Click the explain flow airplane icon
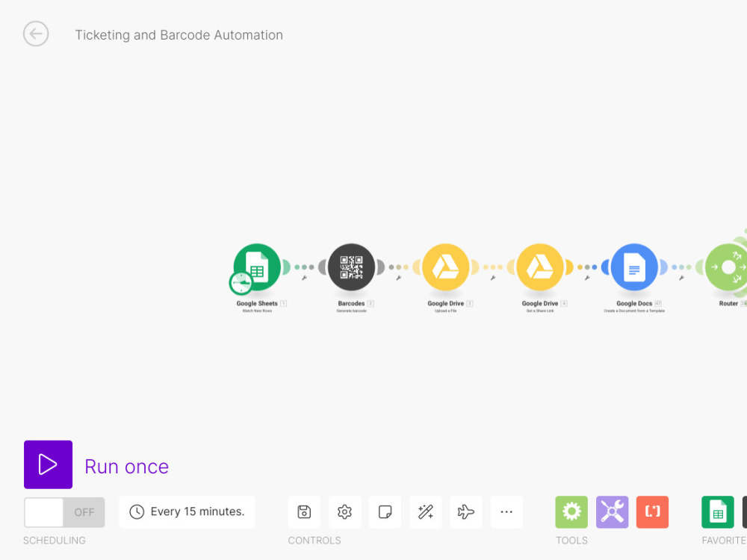 [x=466, y=512]
